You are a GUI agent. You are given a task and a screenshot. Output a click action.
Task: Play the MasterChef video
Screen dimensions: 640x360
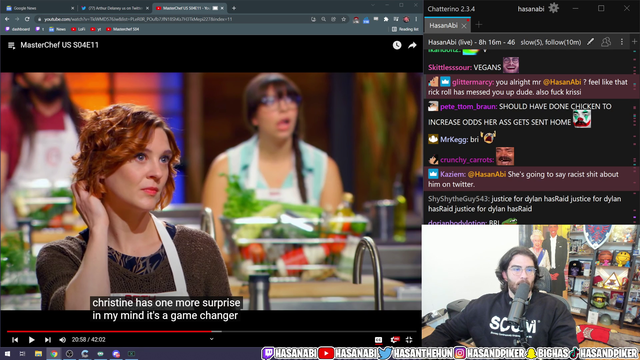coord(31,340)
